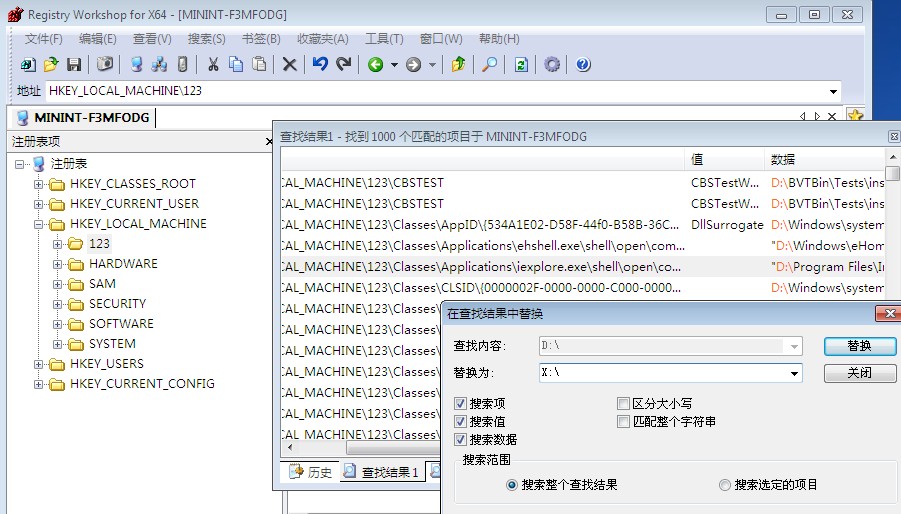This screenshot has width=901, height=514.
Task: Switch to the 历史 tab
Action: (311, 472)
